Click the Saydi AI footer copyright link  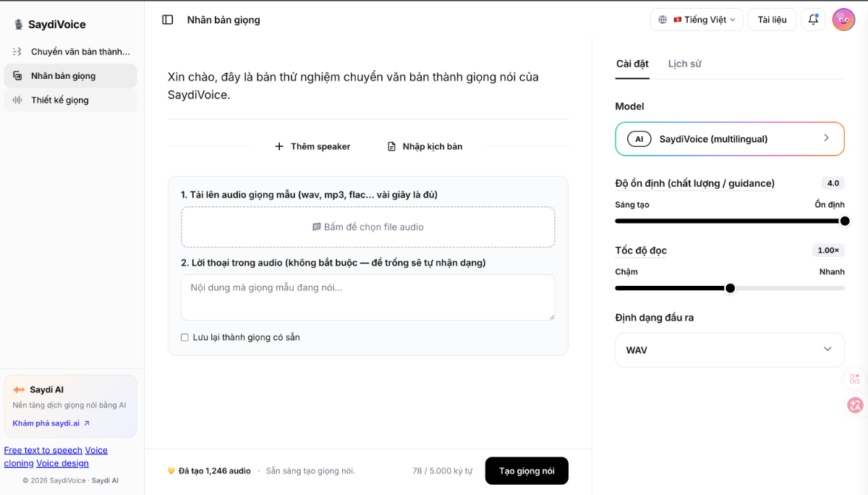click(x=105, y=481)
